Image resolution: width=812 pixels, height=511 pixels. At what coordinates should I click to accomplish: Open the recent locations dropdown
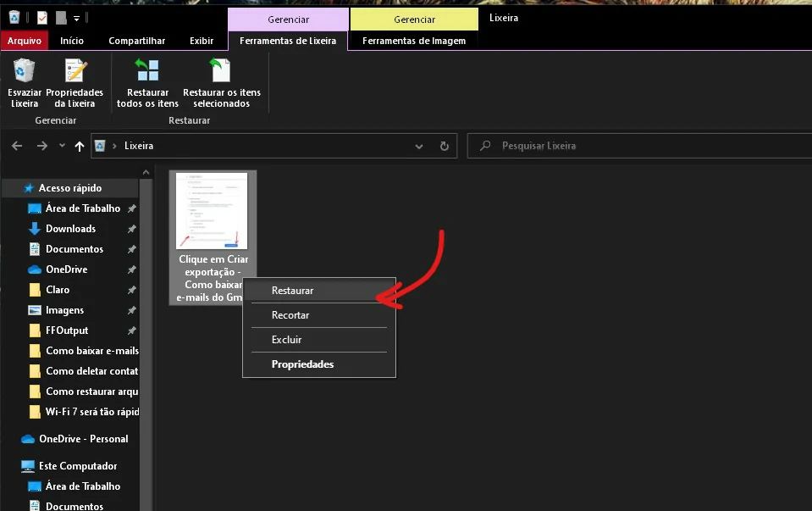pyautogui.click(x=62, y=146)
